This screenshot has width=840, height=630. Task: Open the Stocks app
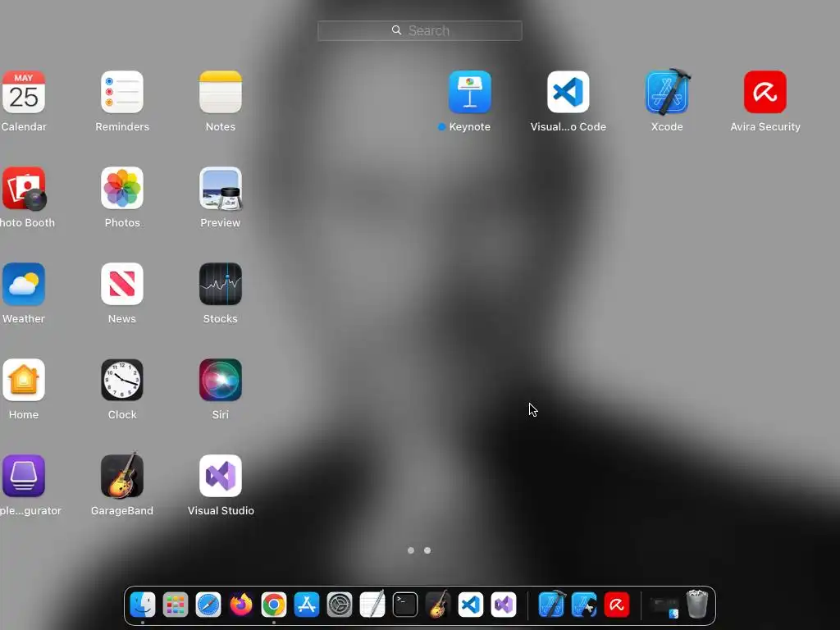click(x=221, y=284)
